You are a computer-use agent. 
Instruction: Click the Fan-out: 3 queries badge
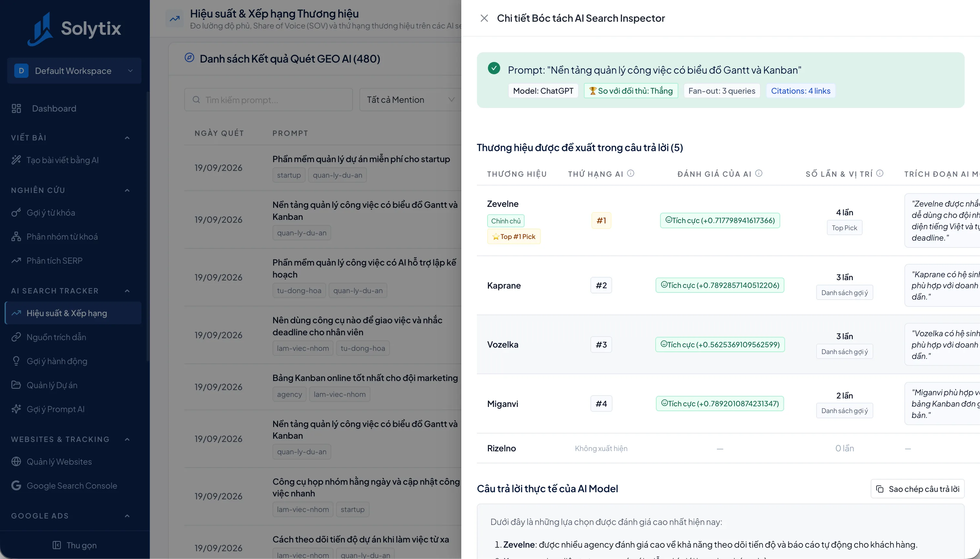tap(721, 90)
